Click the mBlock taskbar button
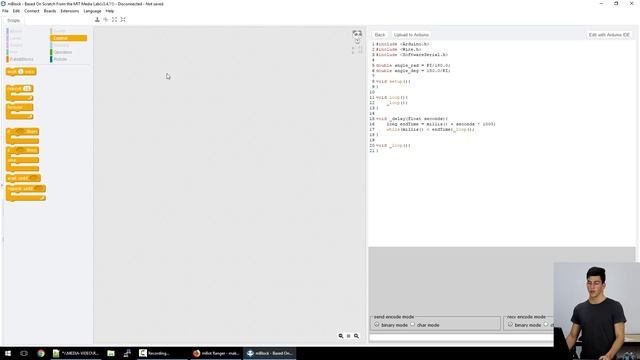Image resolution: width=640 pixels, height=360 pixels. pyautogui.click(x=270, y=353)
